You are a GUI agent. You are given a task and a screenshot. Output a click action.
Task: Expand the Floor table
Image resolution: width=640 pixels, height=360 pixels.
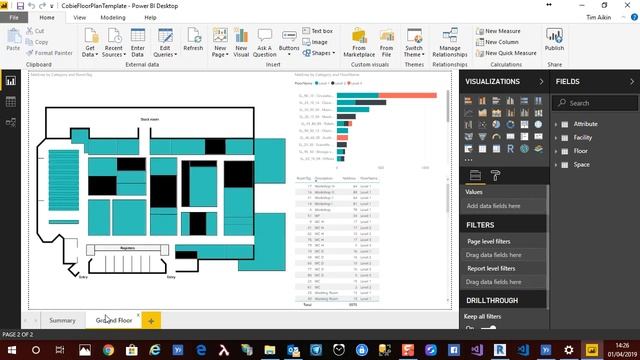tap(556, 151)
